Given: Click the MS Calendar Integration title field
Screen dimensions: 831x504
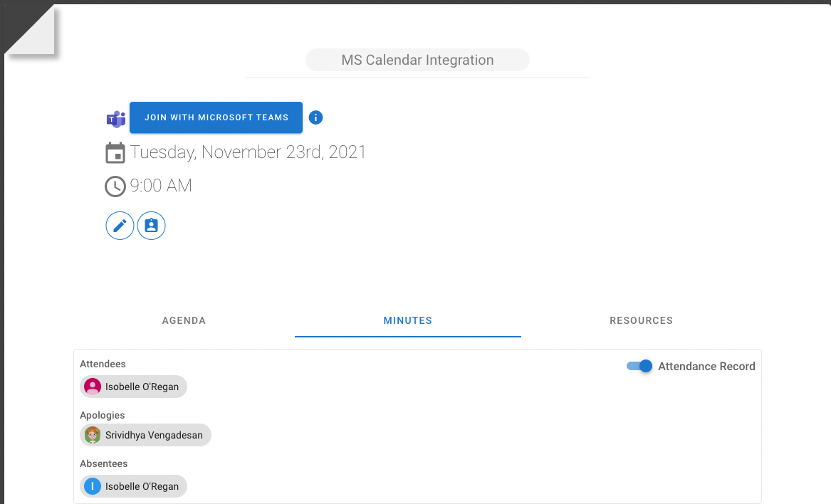Looking at the screenshot, I should [417, 60].
